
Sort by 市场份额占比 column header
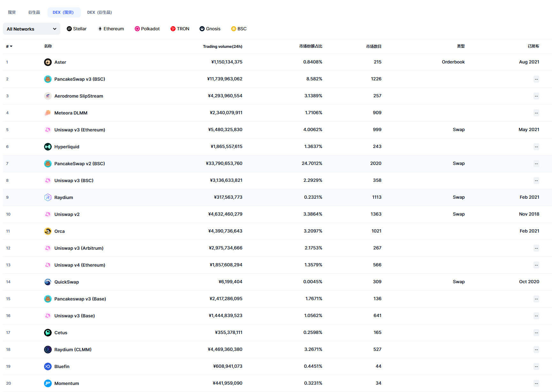click(x=311, y=46)
